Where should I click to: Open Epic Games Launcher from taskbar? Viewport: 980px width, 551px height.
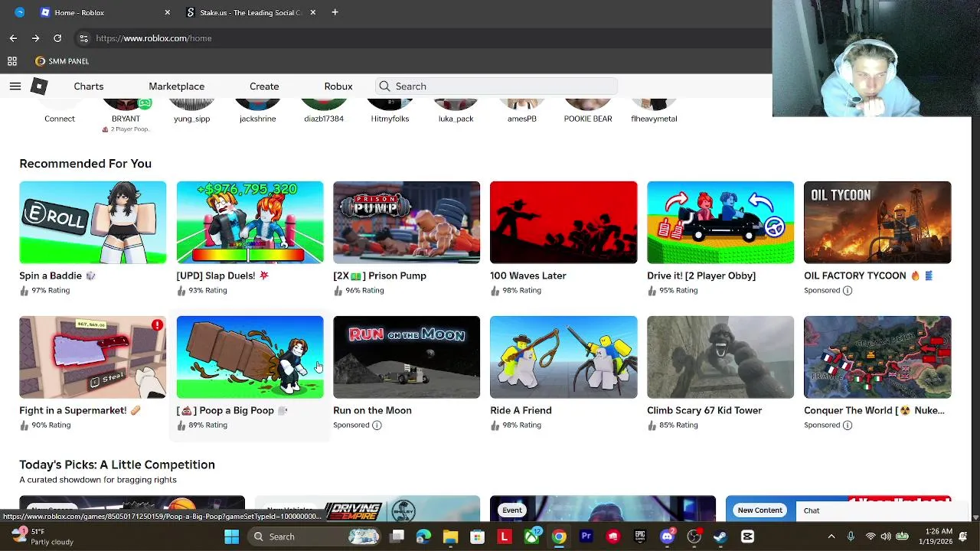640,536
